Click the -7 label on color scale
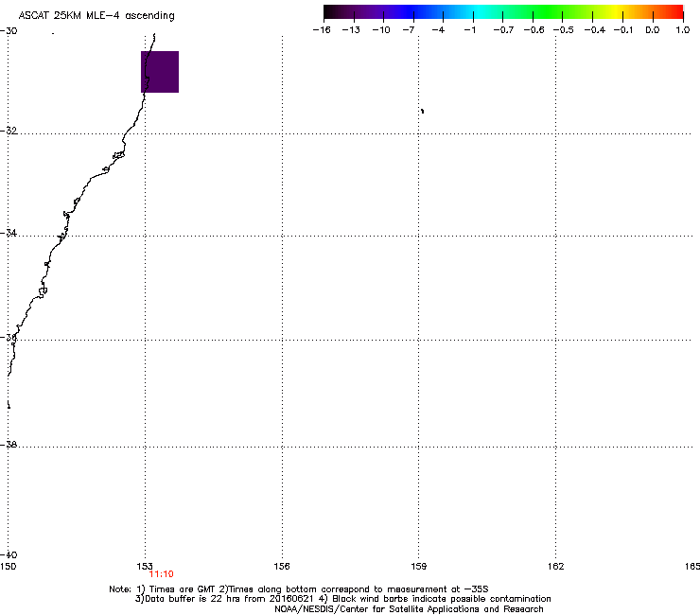Image resolution: width=700 pixels, height=615 pixels. coord(409,30)
